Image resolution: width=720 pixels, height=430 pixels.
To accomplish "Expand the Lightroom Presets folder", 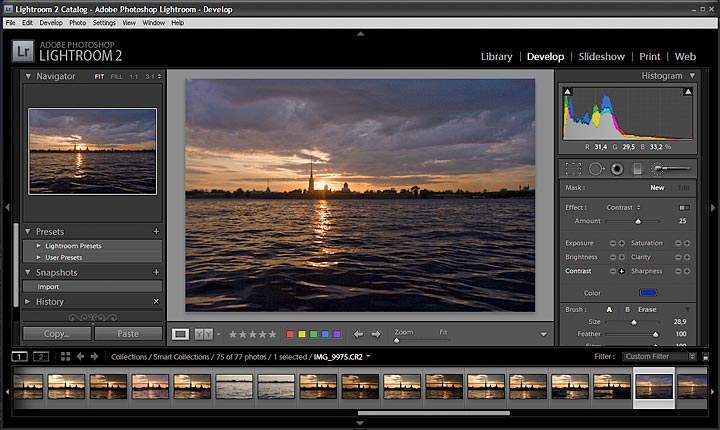I will click(x=39, y=245).
